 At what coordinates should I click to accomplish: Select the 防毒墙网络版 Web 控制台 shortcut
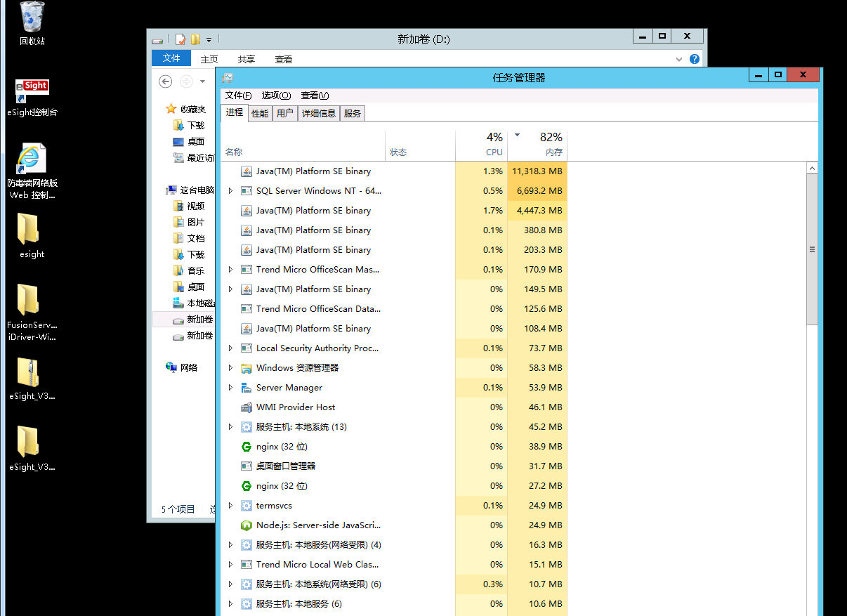[x=32, y=171]
